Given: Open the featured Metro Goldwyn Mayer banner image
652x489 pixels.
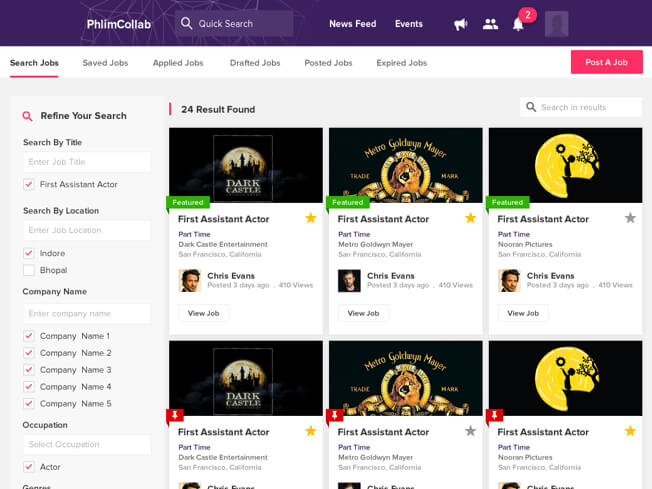Looking at the screenshot, I should click(x=405, y=165).
